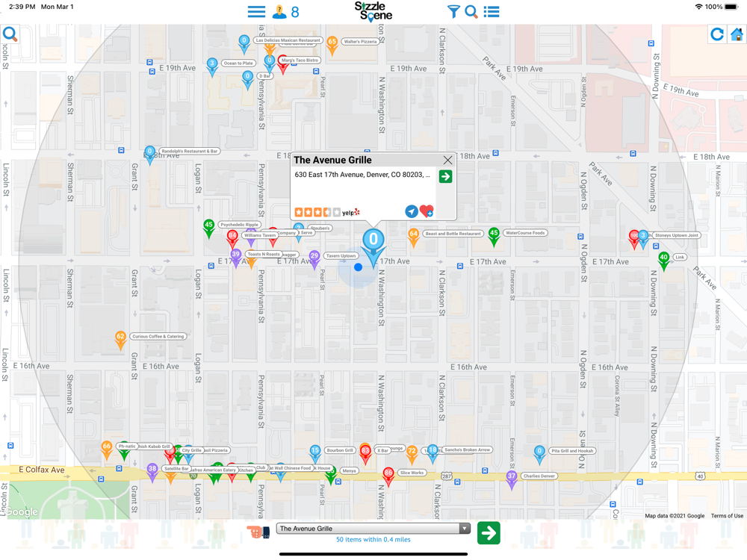Open the Terms of Use link
The width and height of the screenshot is (747, 560).
click(727, 516)
